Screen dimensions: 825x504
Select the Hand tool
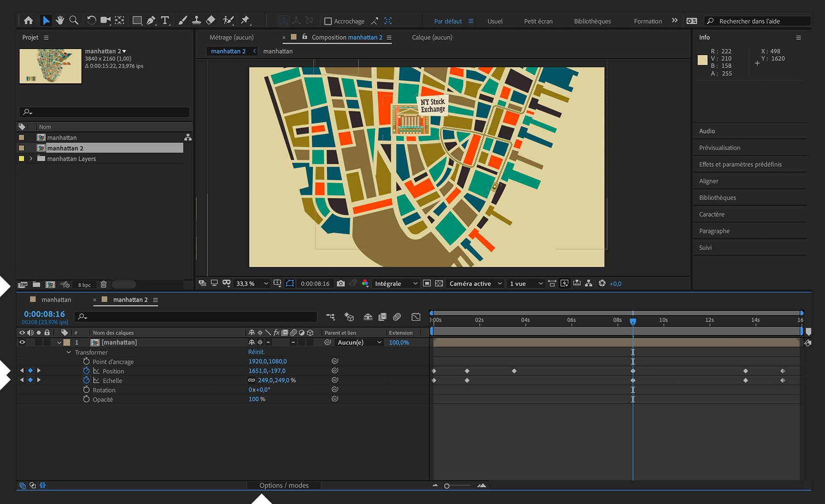[60, 20]
